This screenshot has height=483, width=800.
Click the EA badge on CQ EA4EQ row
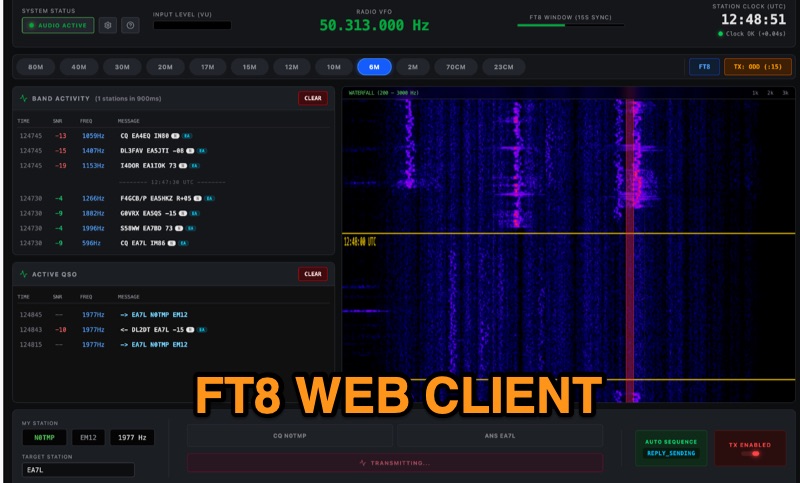click(187, 136)
